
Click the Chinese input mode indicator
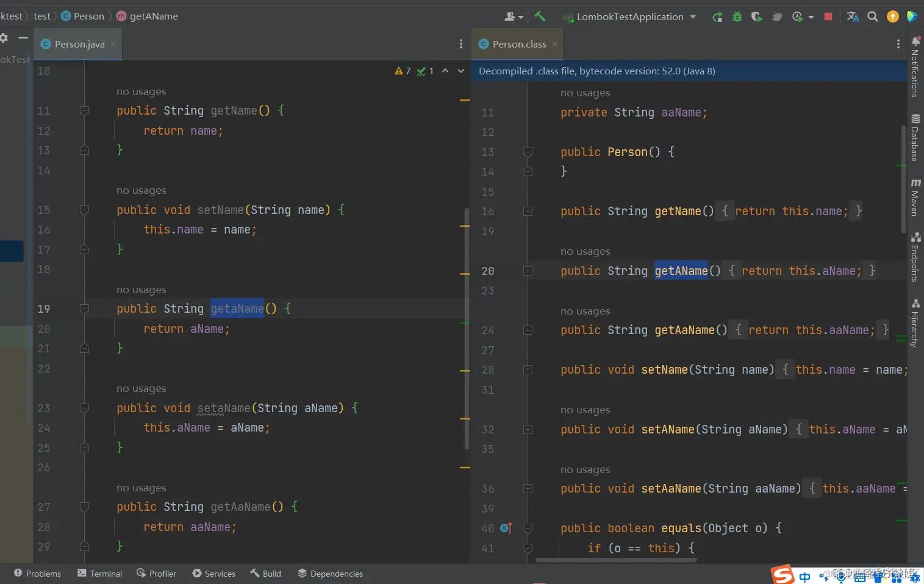pyautogui.click(x=805, y=577)
